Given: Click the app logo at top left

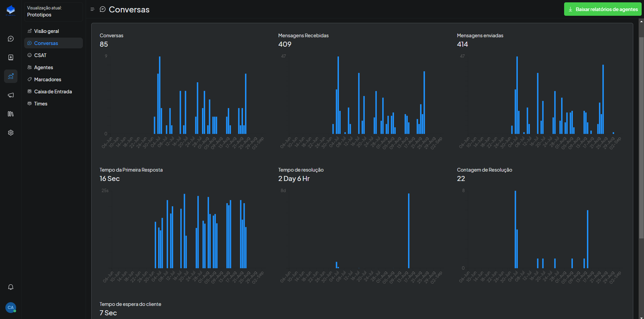Looking at the screenshot, I should coord(11,10).
